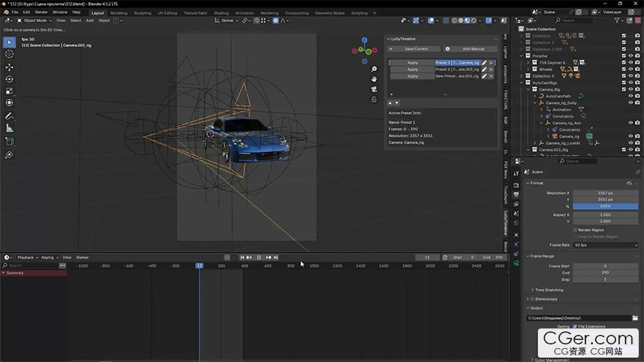Screen dimensions: 644x362
Task: Click pencil edit icon for Preset 1
Action: (484, 63)
